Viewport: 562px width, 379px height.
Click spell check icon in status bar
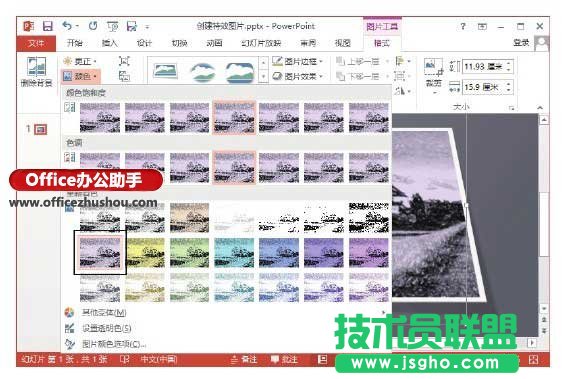coord(125,359)
